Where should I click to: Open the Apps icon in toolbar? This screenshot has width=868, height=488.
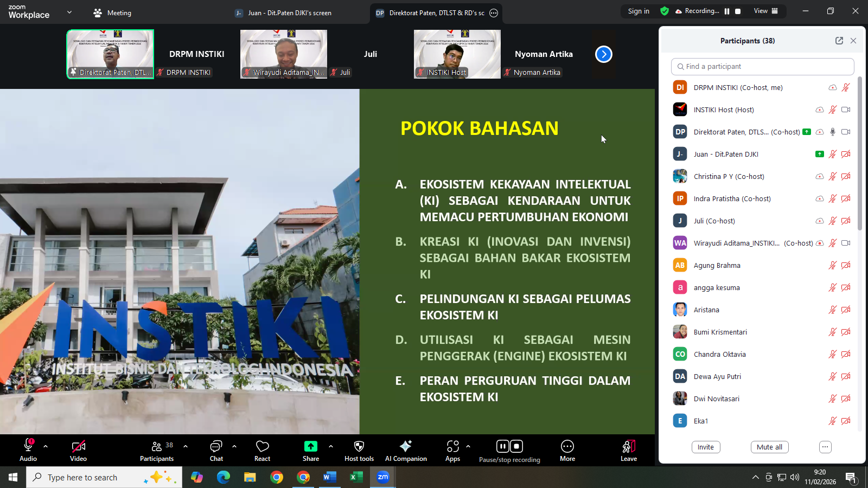click(452, 447)
